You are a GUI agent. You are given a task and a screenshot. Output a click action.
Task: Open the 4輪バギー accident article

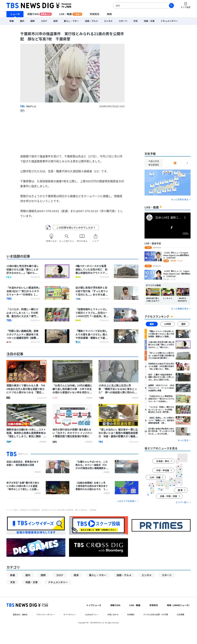(x=107, y=272)
